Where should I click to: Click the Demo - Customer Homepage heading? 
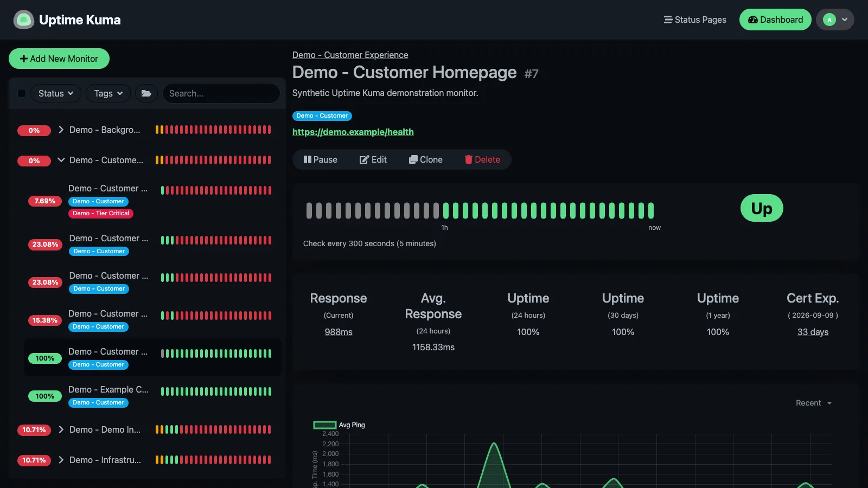[404, 73]
